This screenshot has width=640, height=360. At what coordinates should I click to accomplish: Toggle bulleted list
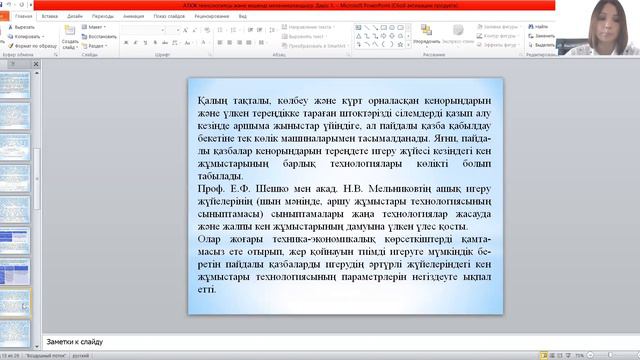tap(221, 30)
